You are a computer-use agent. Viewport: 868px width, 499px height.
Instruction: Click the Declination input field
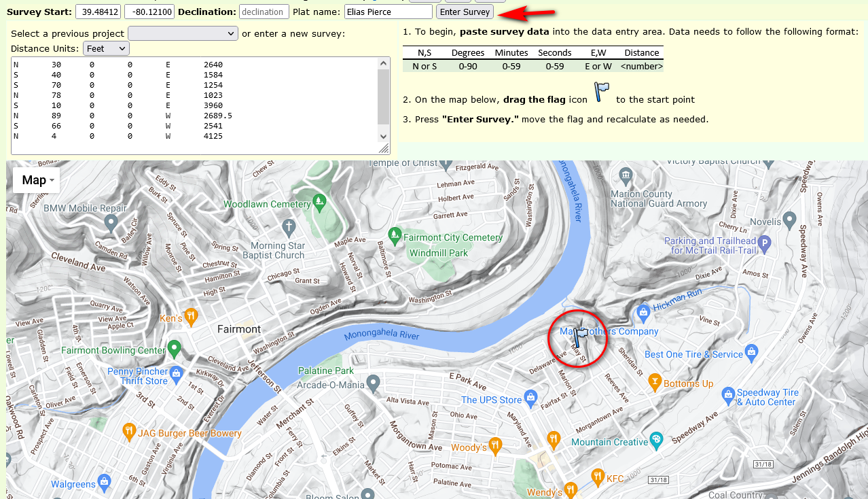click(264, 12)
